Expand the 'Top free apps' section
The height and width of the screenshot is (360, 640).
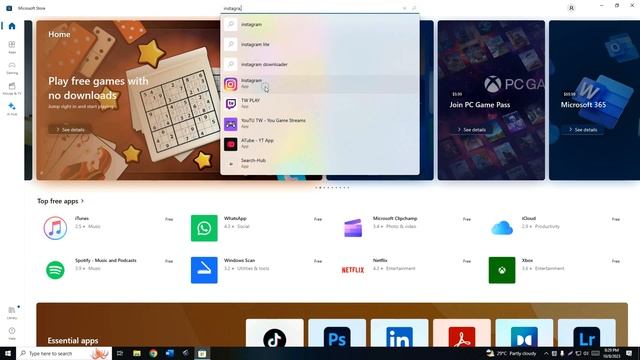(60, 201)
